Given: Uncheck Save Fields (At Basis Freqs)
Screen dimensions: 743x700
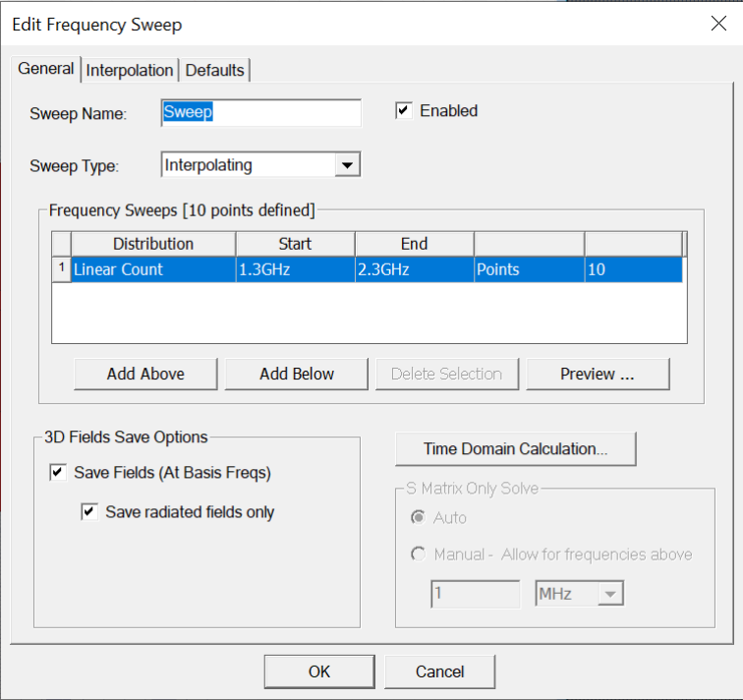Looking at the screenshot, I should tap(58, 473).
